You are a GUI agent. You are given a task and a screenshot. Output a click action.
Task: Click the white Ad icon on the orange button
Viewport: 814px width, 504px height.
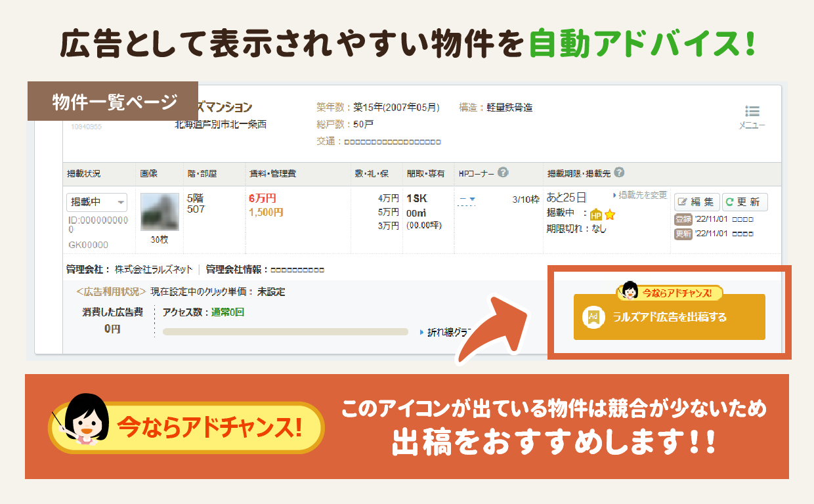(x=593, y=317)
